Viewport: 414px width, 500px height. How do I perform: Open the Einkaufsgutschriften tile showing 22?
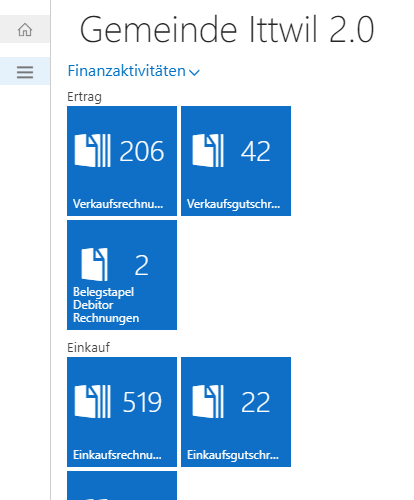[236, 412]
